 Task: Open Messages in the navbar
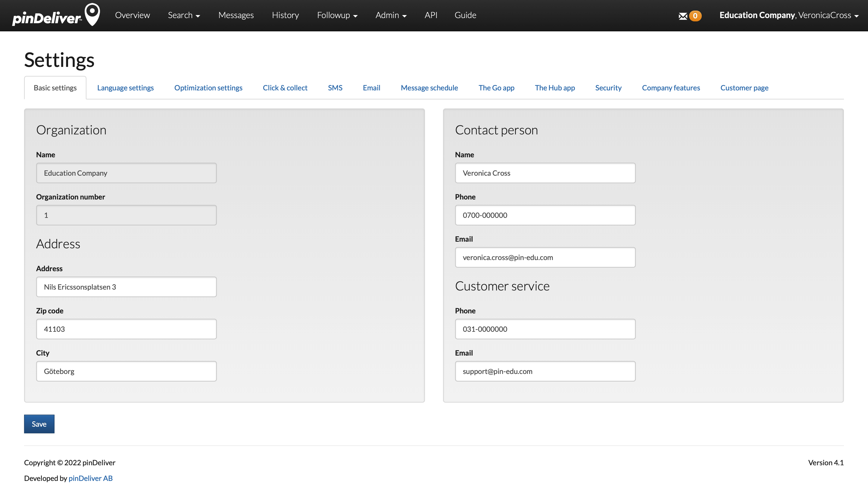tap(236, 15)
